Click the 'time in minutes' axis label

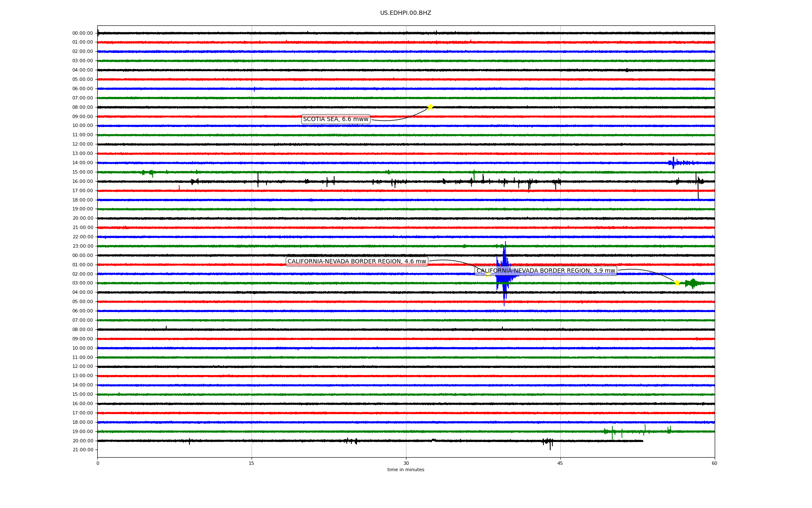[x=406, y=470]
